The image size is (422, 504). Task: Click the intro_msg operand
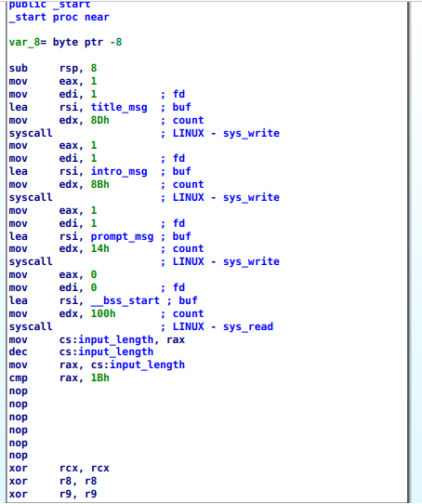click(x=119, y=172)
